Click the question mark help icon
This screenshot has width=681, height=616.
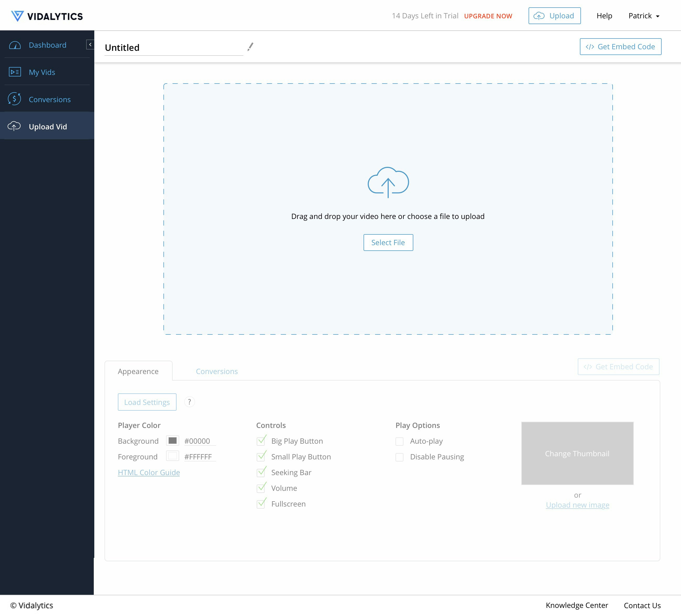tap(190, 402)
